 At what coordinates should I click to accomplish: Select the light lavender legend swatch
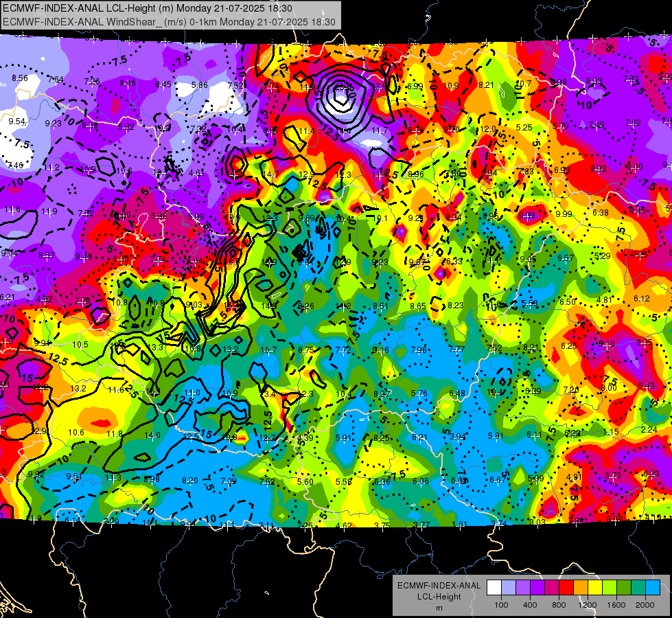tap(509, 588)
